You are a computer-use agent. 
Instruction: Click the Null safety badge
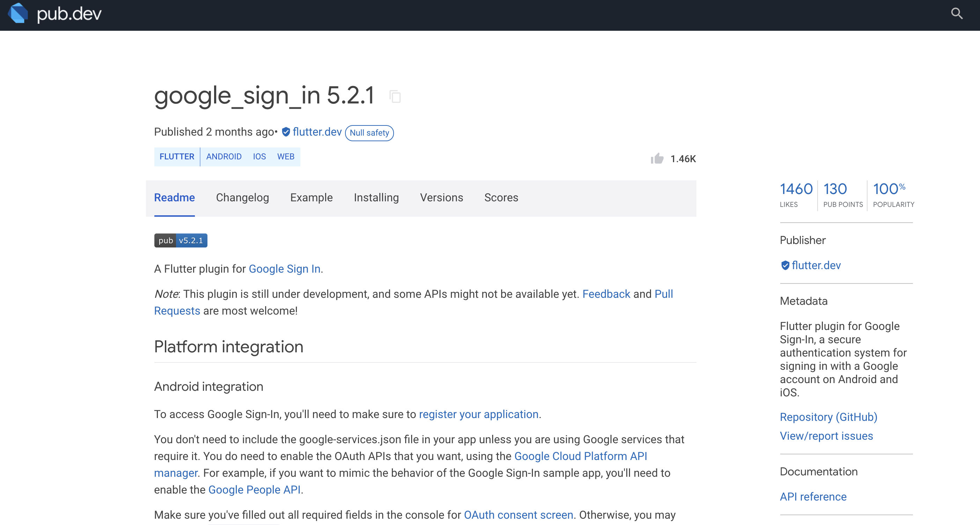pyautogui.click(x=369, y=133)
